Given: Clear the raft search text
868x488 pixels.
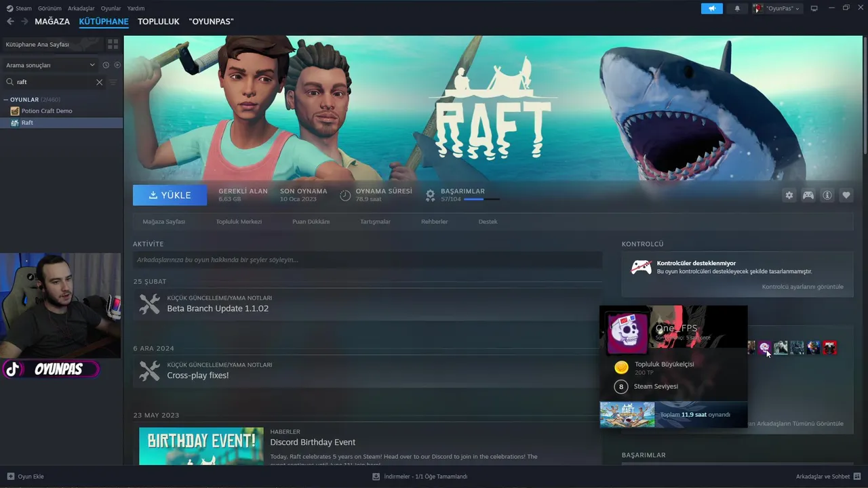Looking at the screenshot, I should tap(99, 82).
